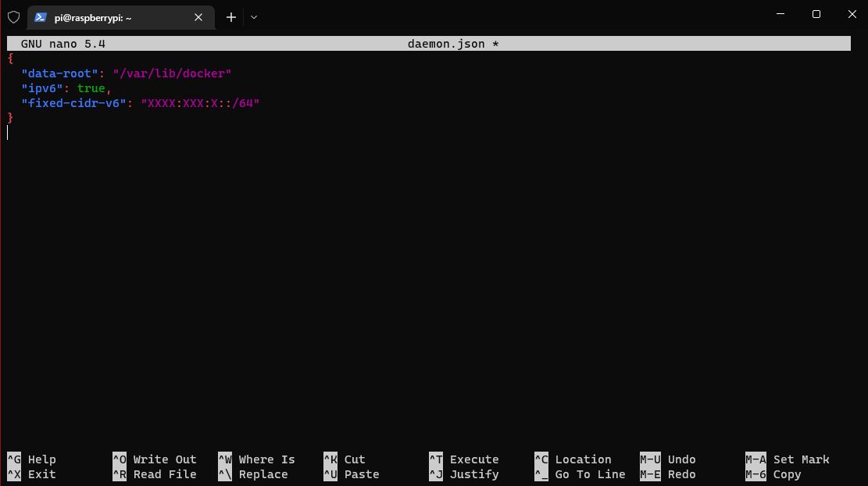Click the ^X Exit shortcut
Viewport: 868px width, 486px height.
click(x=31, y=474)
